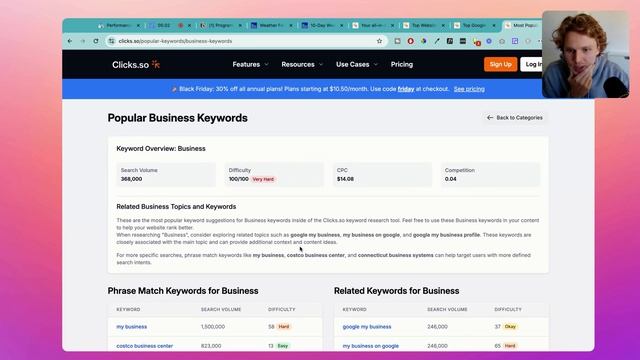Click the 1,500,000 search volume cell
The width and height of the screenshot is (640, 360).
[x=213, y=327]
